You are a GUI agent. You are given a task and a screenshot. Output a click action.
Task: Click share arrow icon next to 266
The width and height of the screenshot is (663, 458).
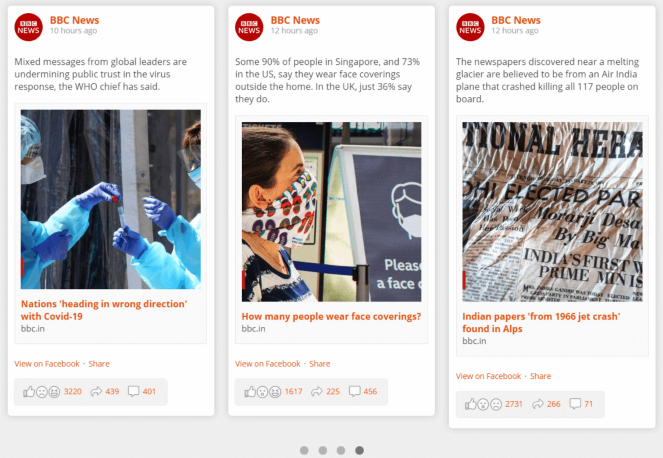tap(538, 404)
